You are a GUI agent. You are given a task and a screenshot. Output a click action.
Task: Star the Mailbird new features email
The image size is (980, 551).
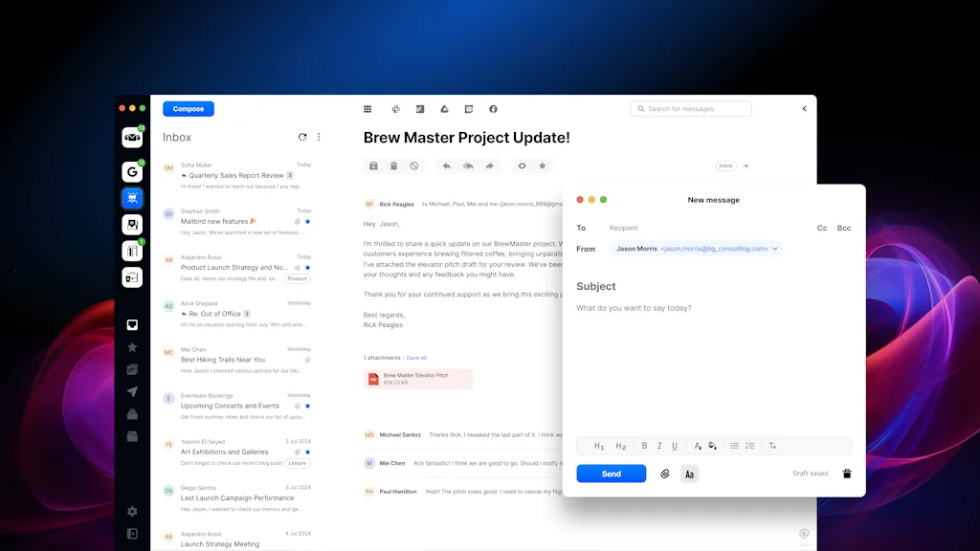coord(307,222)
